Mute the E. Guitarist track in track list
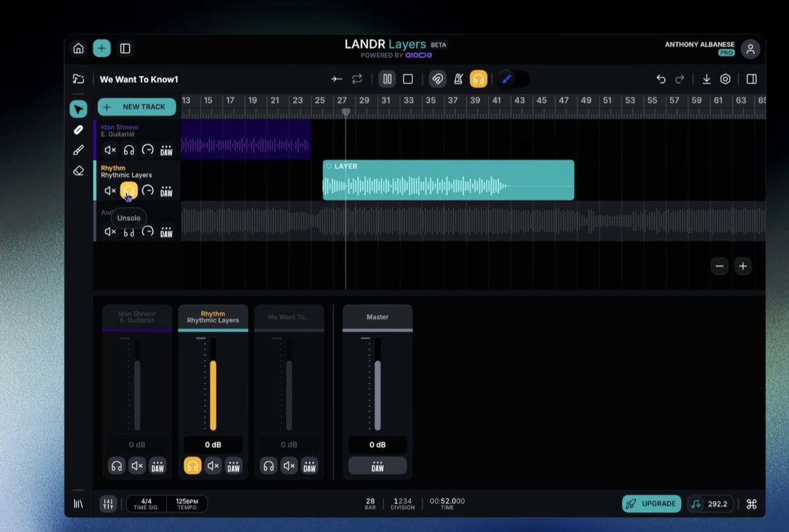The image size is (789, 532). coord(110,150)
